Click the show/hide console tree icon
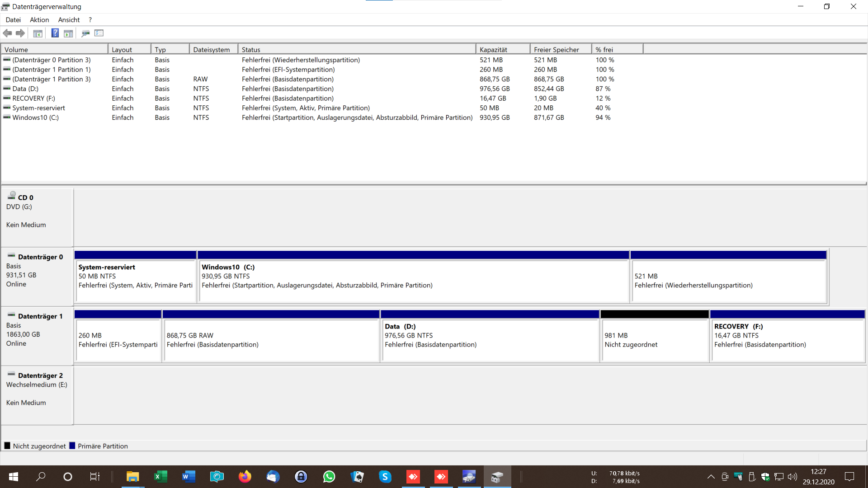868x488 pixels. pos(38,33)
